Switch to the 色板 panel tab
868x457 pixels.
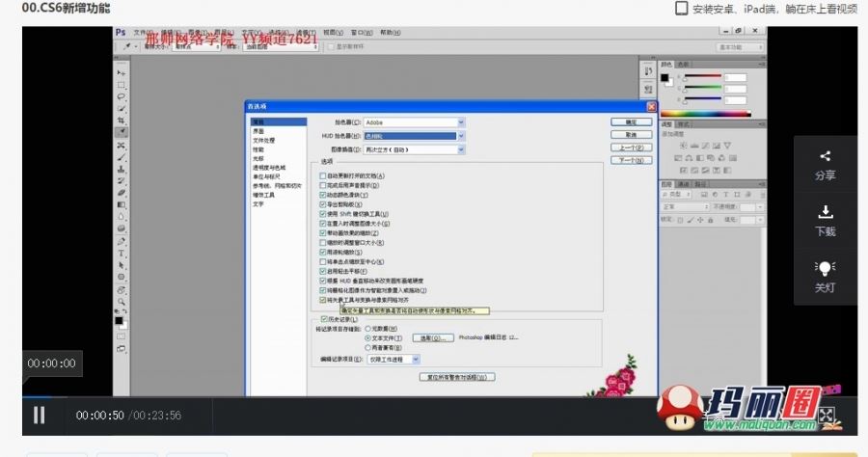point(684,65)
